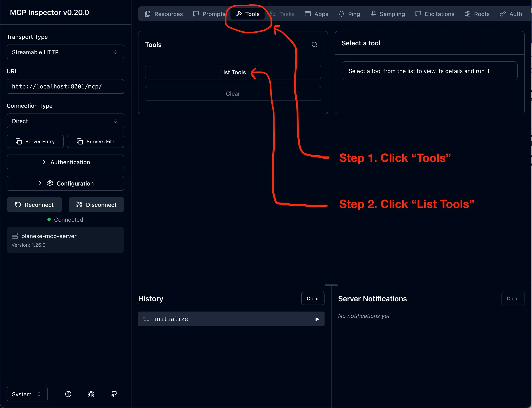The height and width of the screenshot is (408, 532).
Task: Expand the Authentication section
Action: (65, 162)
